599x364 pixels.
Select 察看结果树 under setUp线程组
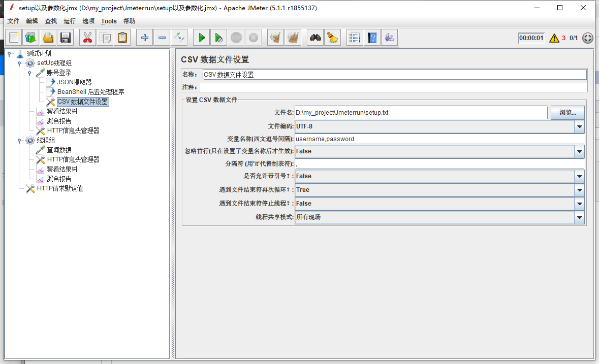click(62, 111)
